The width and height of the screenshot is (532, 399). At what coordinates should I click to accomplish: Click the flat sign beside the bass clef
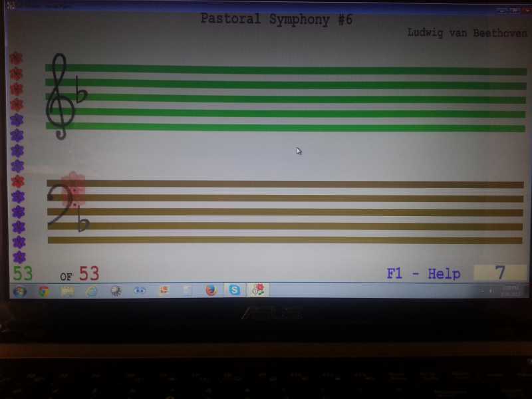point(82,219)
